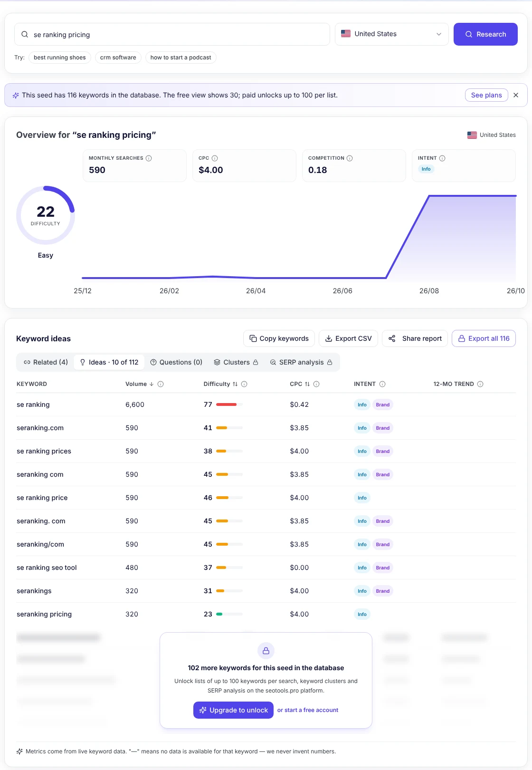Click the info icon next to 12-MO TREND header
Image resolution: width=532 pixels, height=770 pixels.
(480, 384)
